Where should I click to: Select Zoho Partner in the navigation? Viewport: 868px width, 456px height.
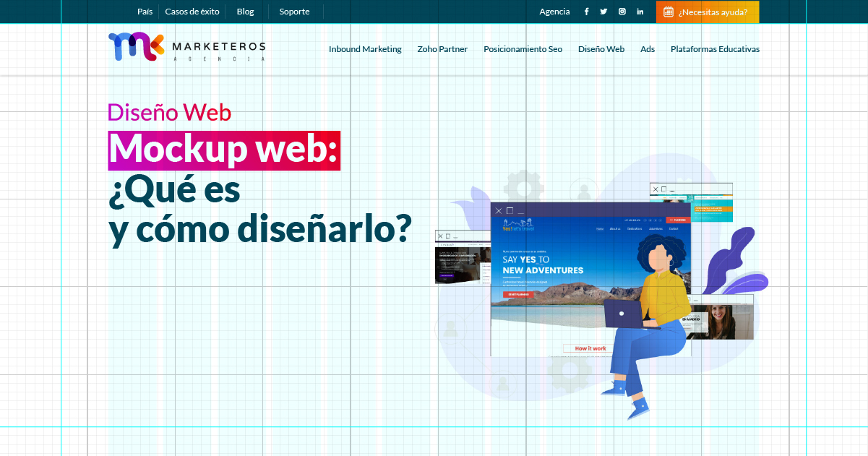pos(442,49)
